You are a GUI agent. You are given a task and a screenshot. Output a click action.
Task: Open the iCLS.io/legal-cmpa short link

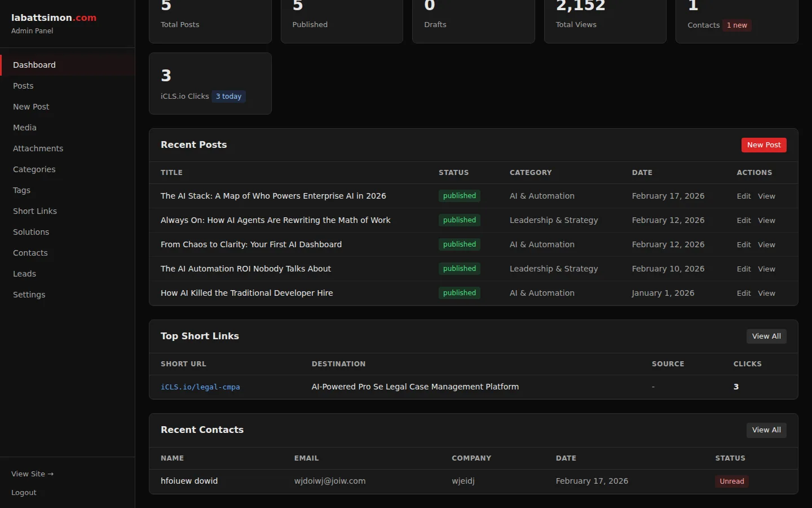pos(200,387)
